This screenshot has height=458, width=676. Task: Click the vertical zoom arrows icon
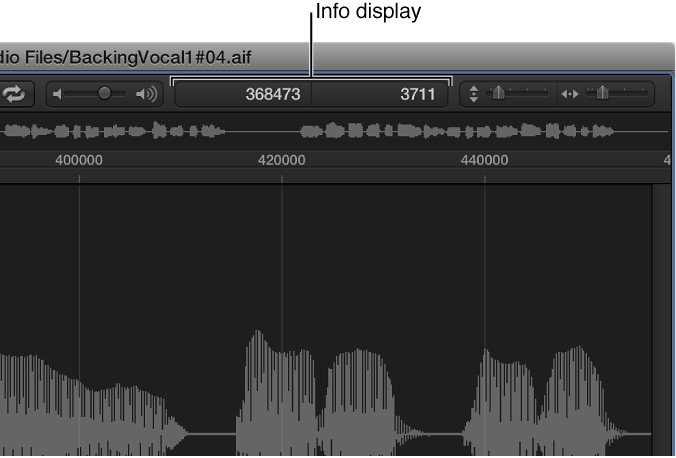coord(473,94)
